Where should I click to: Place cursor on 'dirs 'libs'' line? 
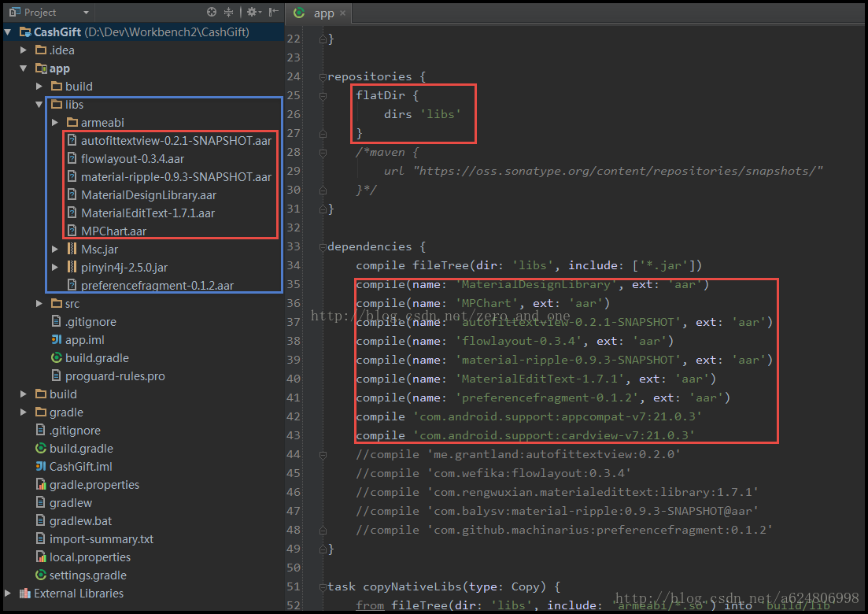(423, 114)
